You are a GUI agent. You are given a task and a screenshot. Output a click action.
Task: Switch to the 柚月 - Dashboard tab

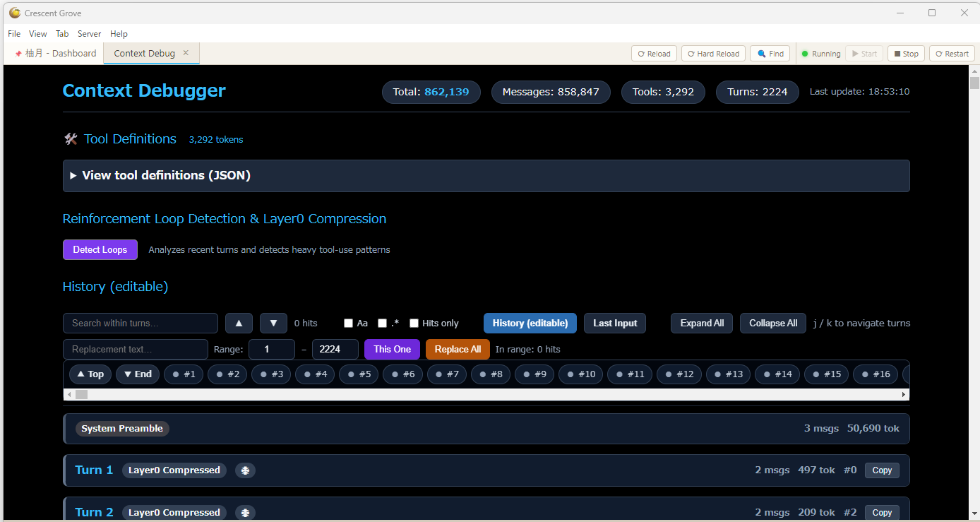pos(55,54)
